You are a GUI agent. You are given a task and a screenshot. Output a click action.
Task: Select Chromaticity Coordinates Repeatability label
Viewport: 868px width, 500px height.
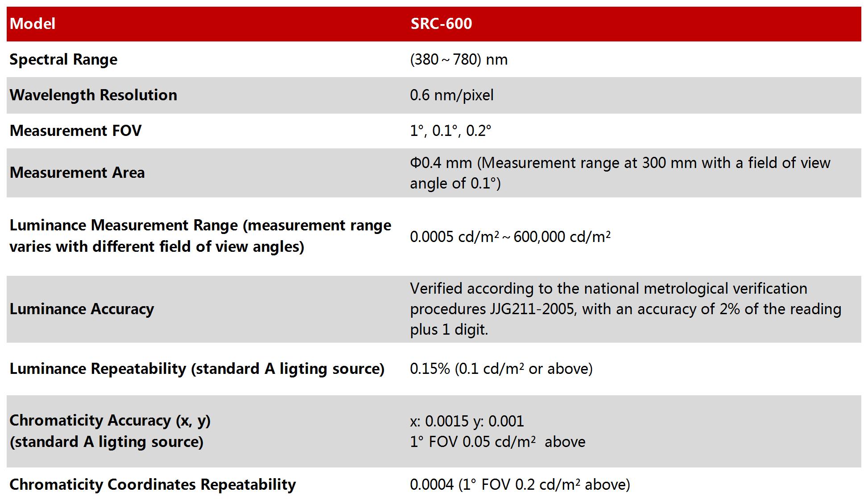[153, 484]
